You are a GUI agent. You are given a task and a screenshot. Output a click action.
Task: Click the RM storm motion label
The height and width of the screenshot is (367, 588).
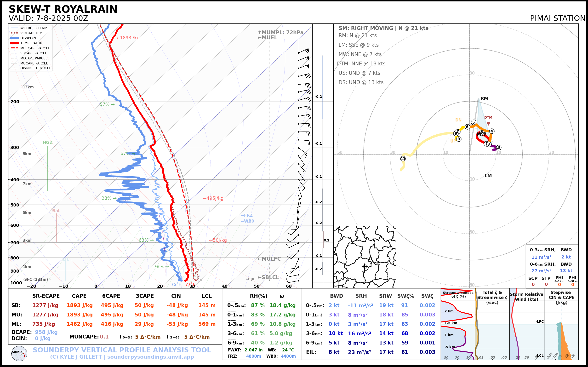(x=484, y=98)
